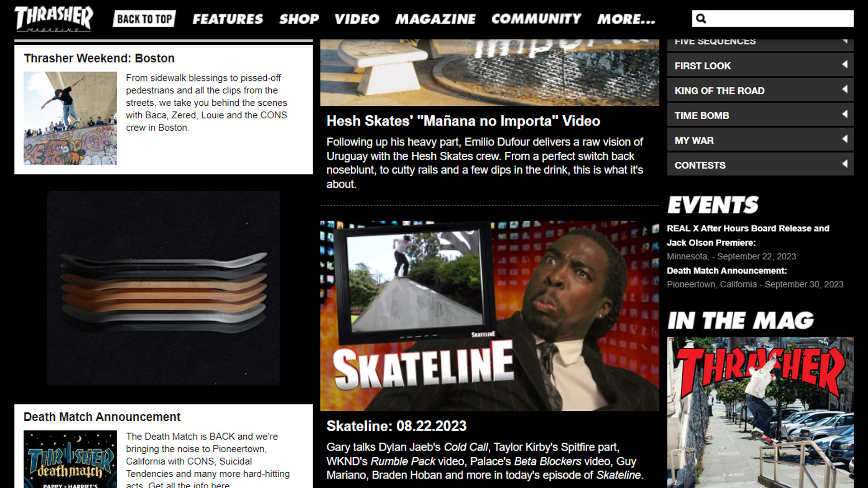The image size is (868, 488).
Task: Open Death Match Announcement event link
Action: [726, 271]
